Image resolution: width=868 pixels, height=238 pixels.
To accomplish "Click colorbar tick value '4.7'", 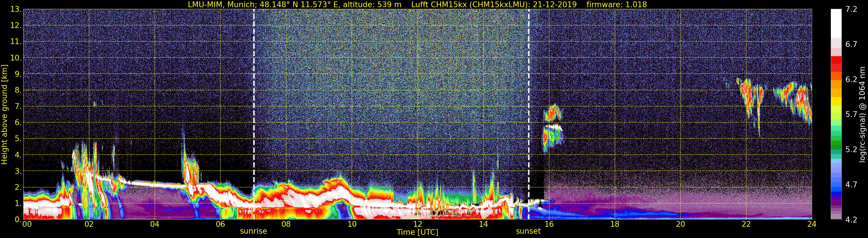I will [851, 185].
